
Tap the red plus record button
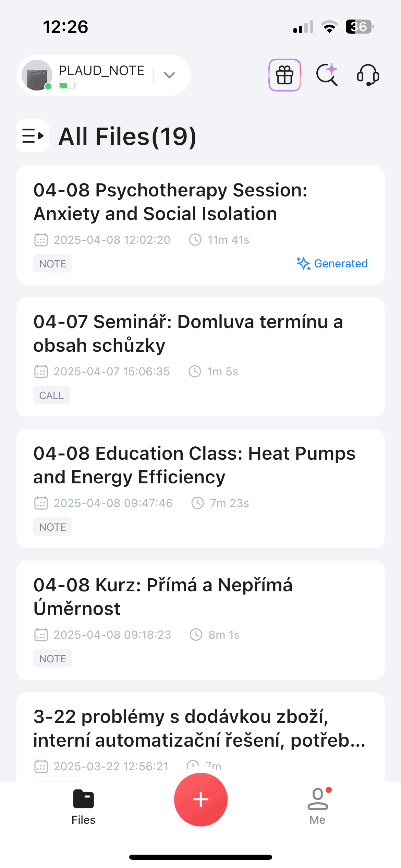[200, 799]
